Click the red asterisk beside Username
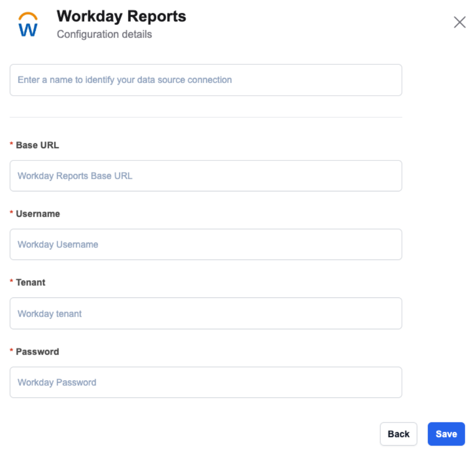Screen dimensions: 476x456 coord(12,214)
